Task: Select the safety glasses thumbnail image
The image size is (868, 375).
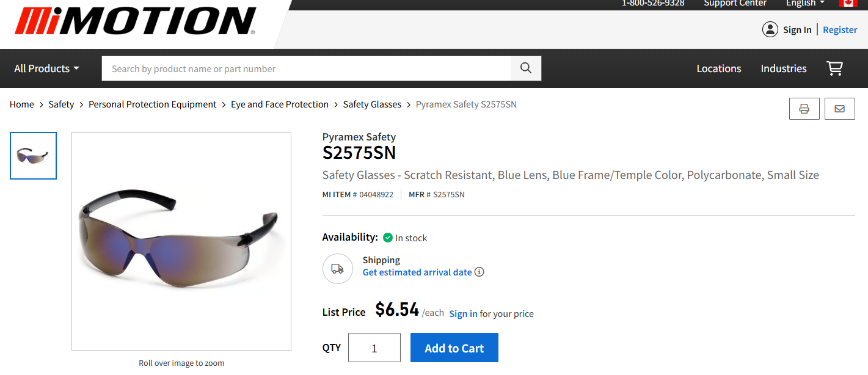Action: [x=33, y=155]
